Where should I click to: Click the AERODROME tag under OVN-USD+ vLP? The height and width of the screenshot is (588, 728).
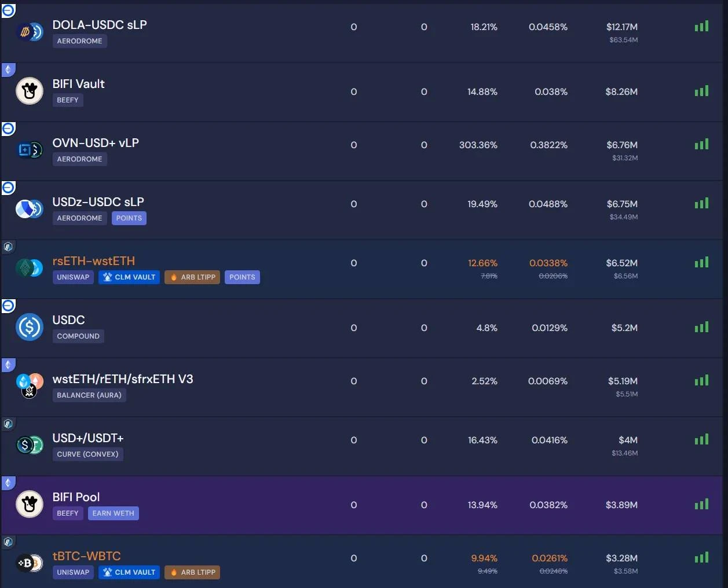[x=79, y=159]
